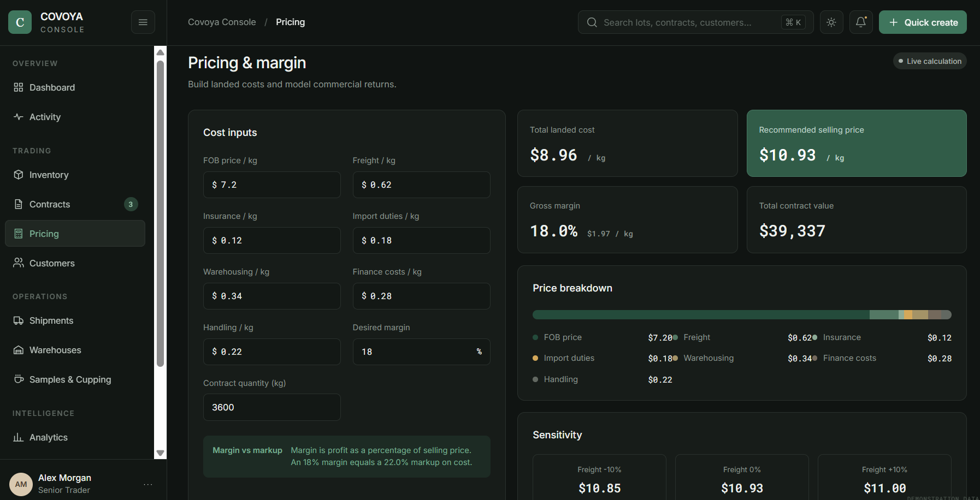
Task: Focus the Desired margin input
Action: [422, 352]
